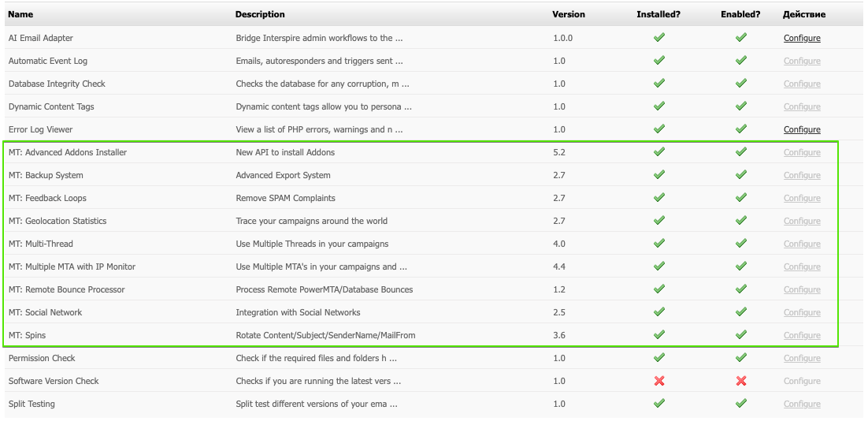
Task: Click Enabled checkmark for Permission Check
Action: pyautogui.click(x=740, y=358)
